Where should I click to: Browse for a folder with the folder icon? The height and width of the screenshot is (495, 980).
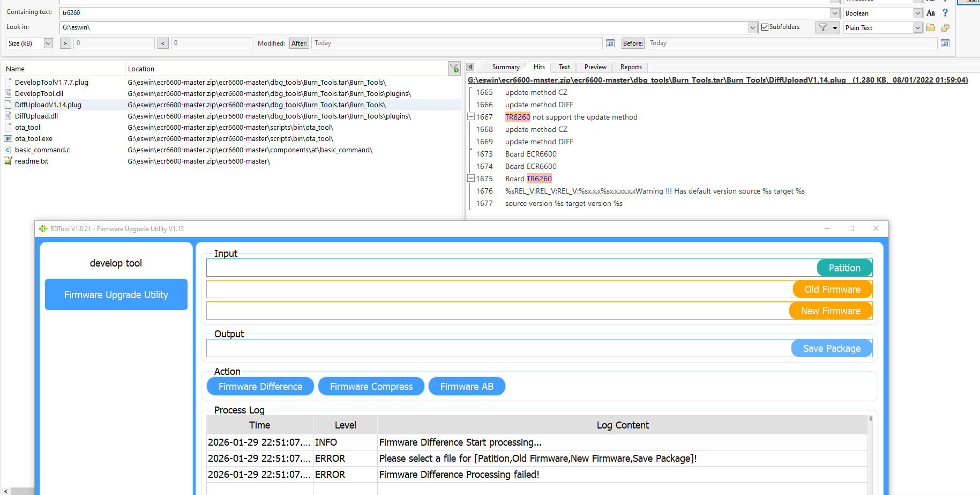(931, 27)
